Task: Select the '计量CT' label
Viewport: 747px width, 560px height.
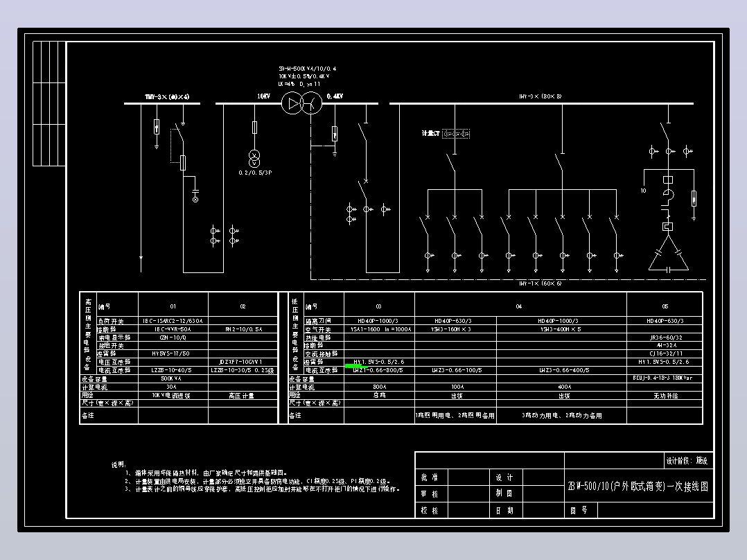Action: [x=431, y=134]
